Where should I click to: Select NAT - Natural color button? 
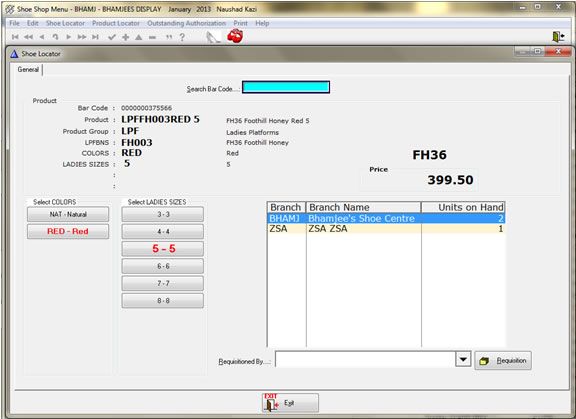click(68, 214)
